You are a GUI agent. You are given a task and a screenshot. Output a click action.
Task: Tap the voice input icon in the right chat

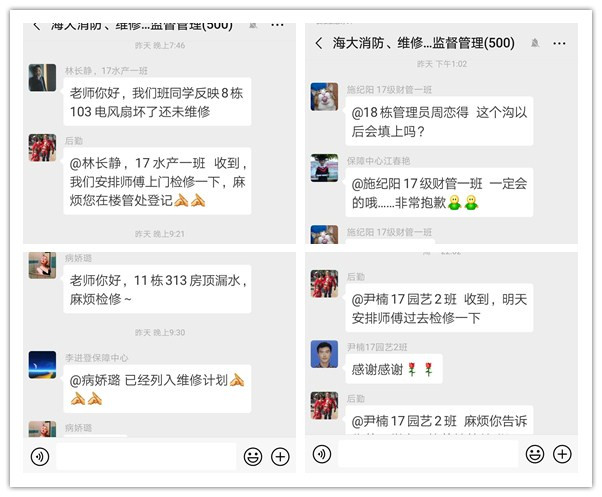click(x=322, y=454)
